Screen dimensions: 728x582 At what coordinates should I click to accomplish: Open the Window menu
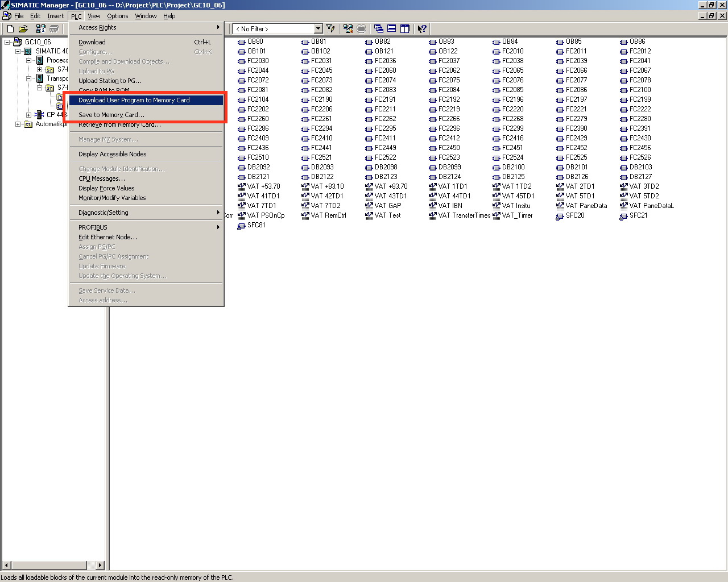[x=146, y=16]
